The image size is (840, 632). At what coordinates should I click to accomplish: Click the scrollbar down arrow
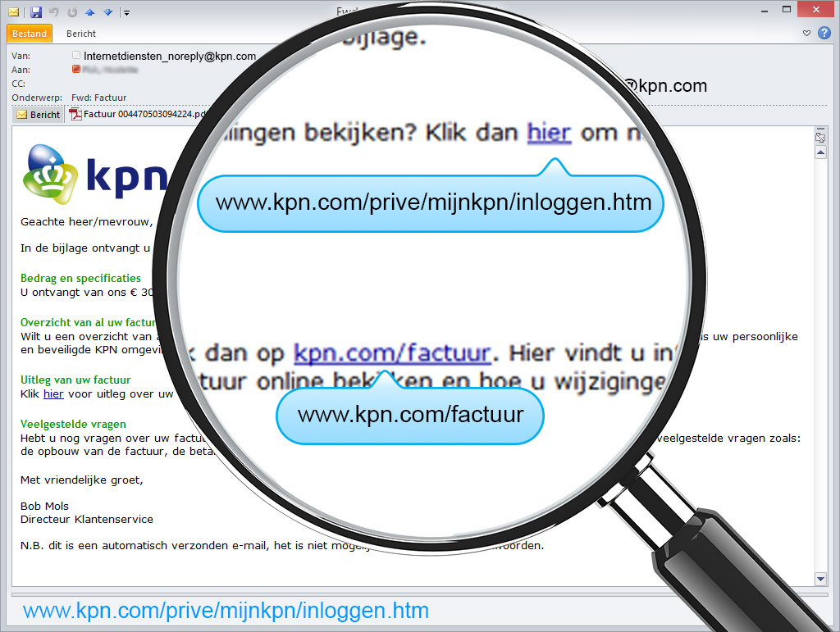[x=820, y=579]
